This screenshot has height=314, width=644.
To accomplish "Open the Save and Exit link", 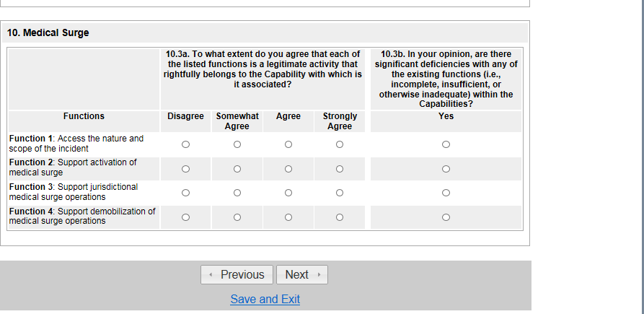I will [x=265, y=299].
